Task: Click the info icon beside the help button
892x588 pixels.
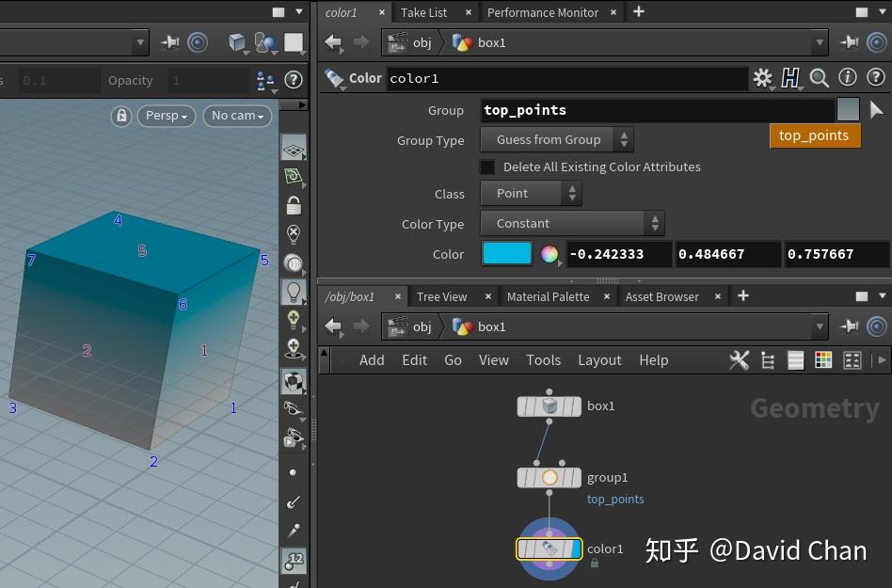Action: pyautogui.click(x=850, y=79)
